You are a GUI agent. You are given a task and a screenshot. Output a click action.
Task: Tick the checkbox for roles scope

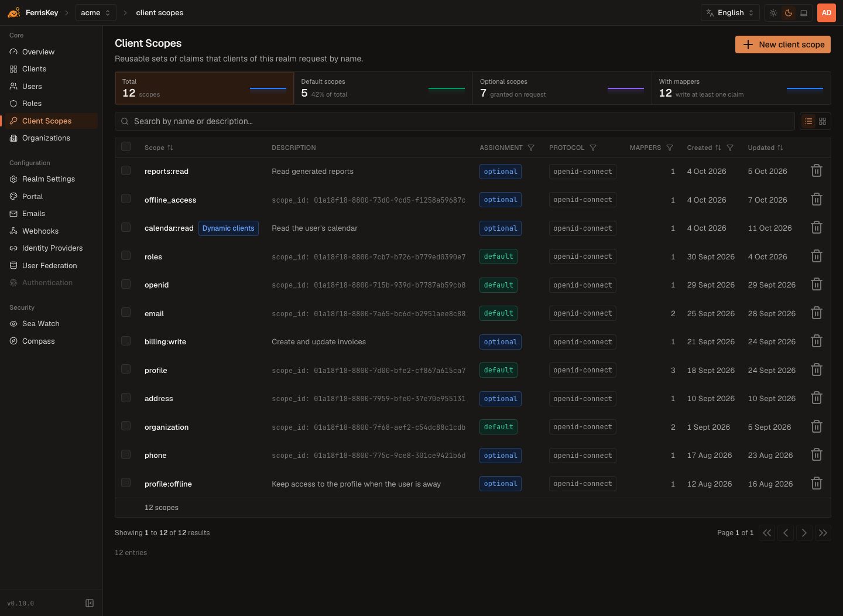126,255
